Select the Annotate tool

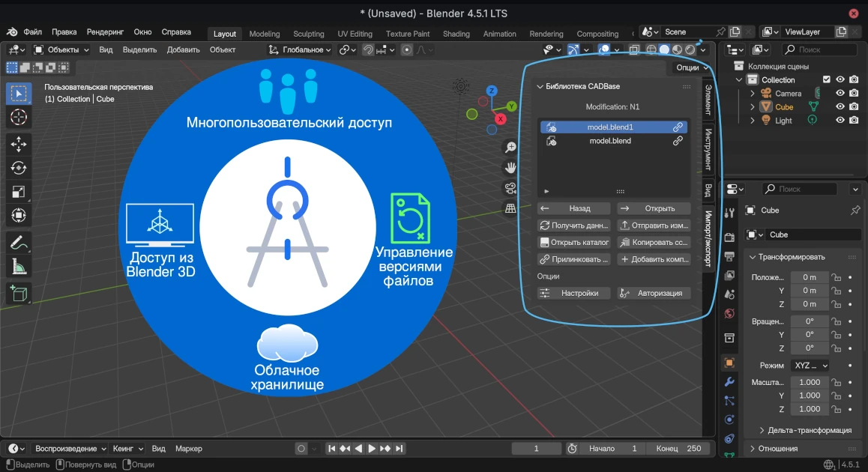point(19,241)
